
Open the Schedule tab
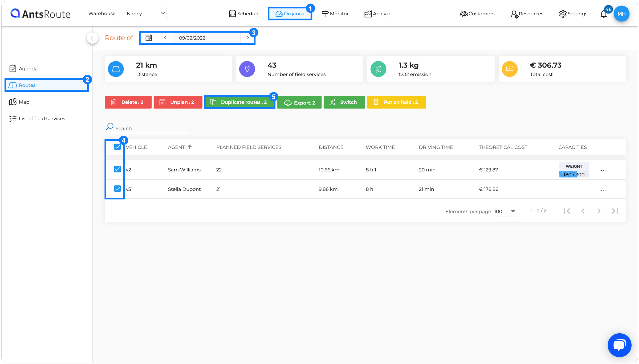click(244, 14)
